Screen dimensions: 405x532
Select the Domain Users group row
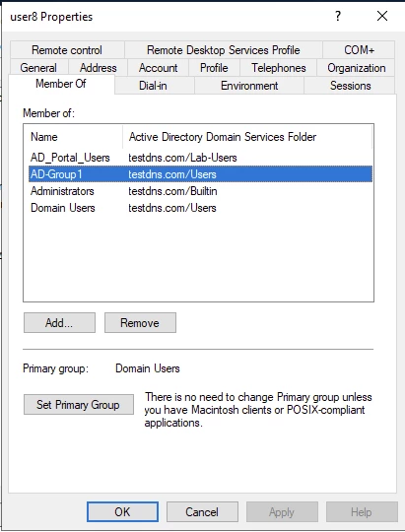(200, 208)
